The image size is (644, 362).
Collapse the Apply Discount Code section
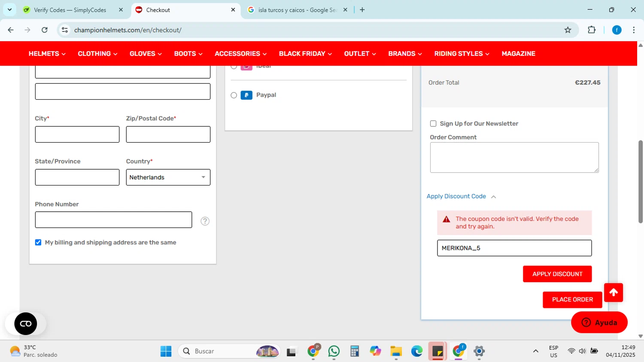coord(461,196)
